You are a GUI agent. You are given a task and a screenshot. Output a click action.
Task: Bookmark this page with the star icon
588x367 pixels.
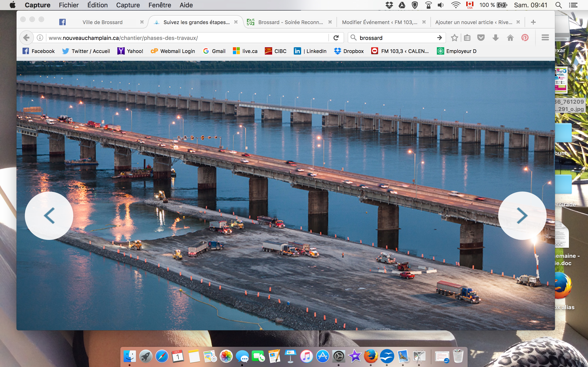pyautogui.click(x=454, y=38)
